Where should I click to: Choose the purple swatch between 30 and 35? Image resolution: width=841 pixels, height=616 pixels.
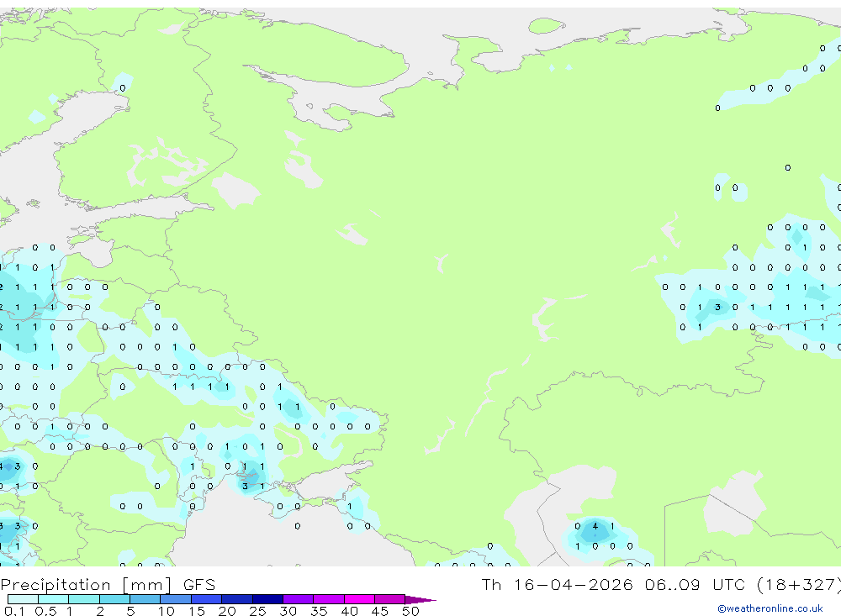299,599
